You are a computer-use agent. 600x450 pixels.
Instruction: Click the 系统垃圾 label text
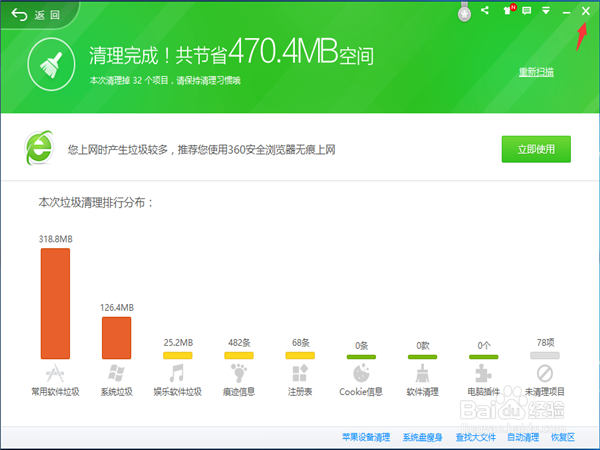(116, 391)
